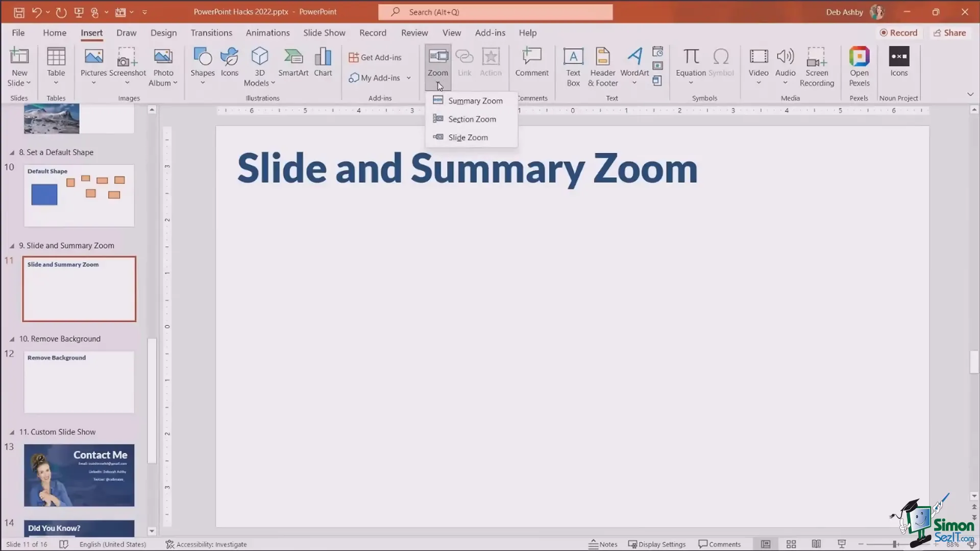Click the Zoom ribbon button

(x=438, y=67)
